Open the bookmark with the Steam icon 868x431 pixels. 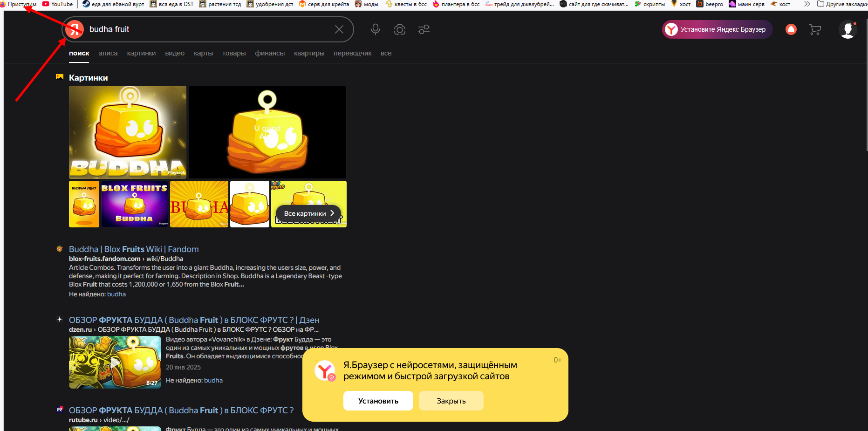pos(113,4)
